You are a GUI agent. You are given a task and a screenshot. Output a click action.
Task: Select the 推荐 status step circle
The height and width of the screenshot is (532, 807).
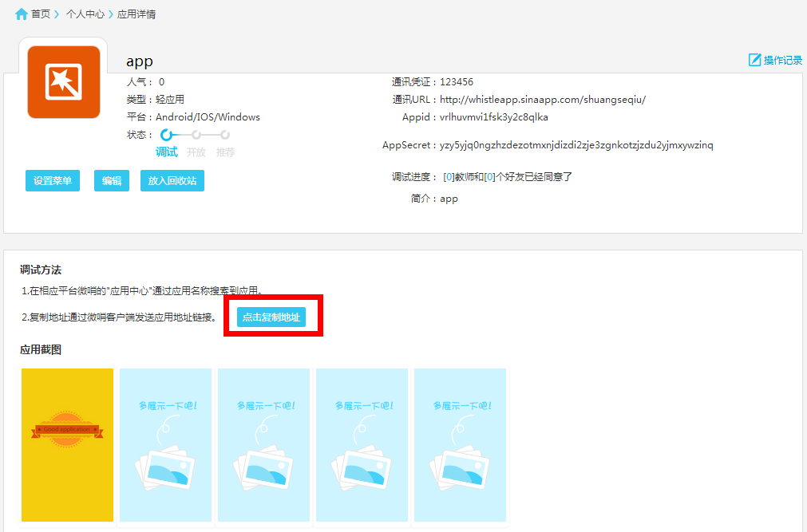[x=225, y=135]
